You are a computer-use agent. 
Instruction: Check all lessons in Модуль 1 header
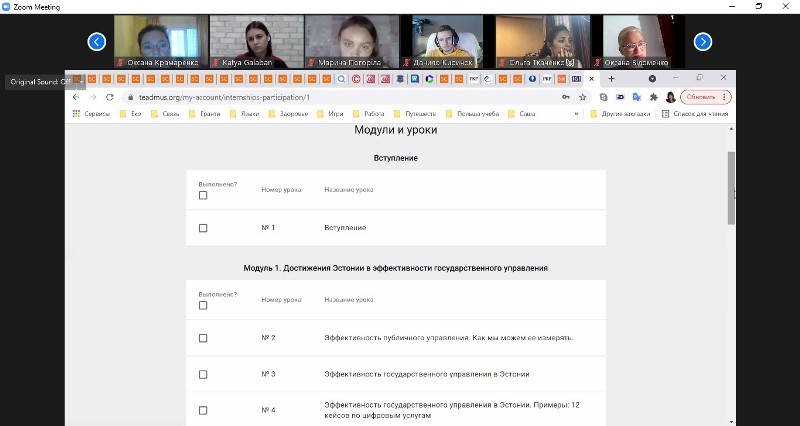tap(203, 305)
